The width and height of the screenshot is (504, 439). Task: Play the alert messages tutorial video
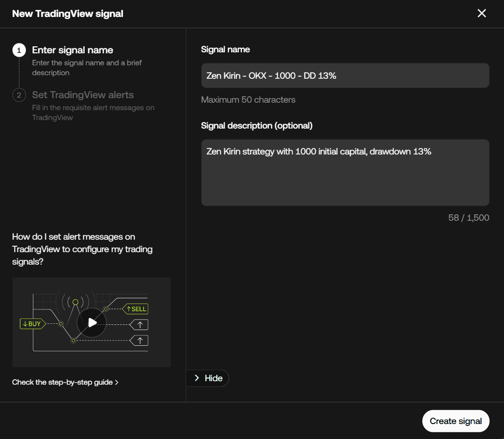(x=92, y=322)
